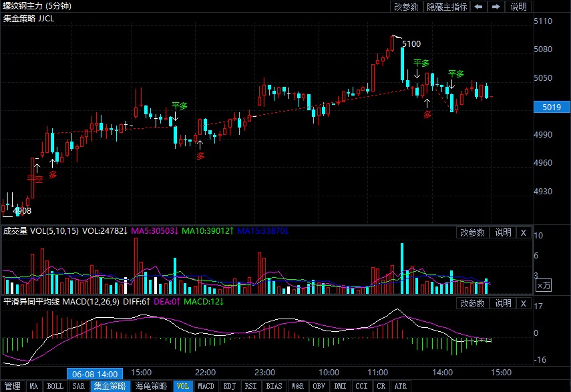The width and height of the screenshot is (571, 392).
Task: Open the 管理 indicator management menu
Action: [x=12, y=386]
